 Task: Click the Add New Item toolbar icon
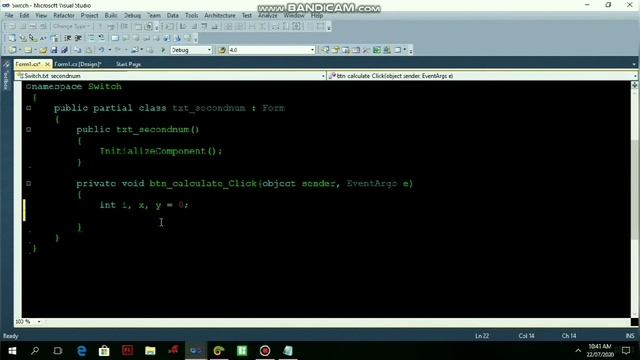28,50
